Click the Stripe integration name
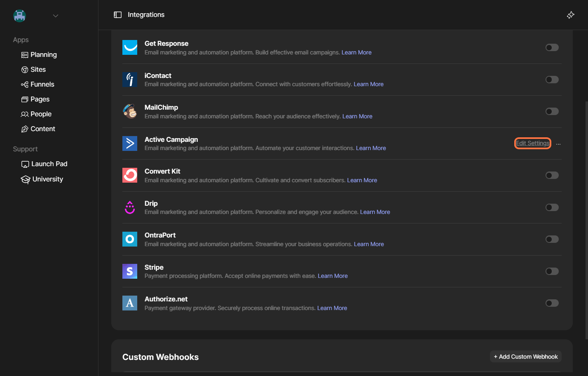Viewport: 588px width, 376px height. (154, 267)
